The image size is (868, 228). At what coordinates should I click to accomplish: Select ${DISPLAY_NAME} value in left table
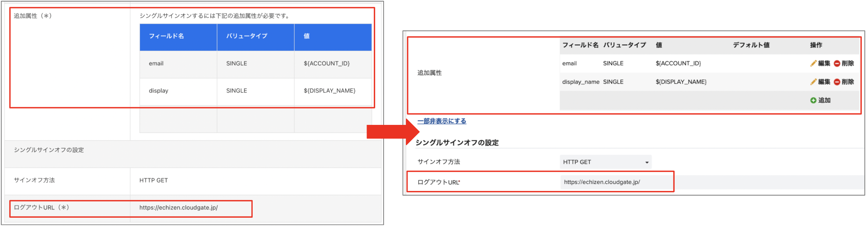329,91
